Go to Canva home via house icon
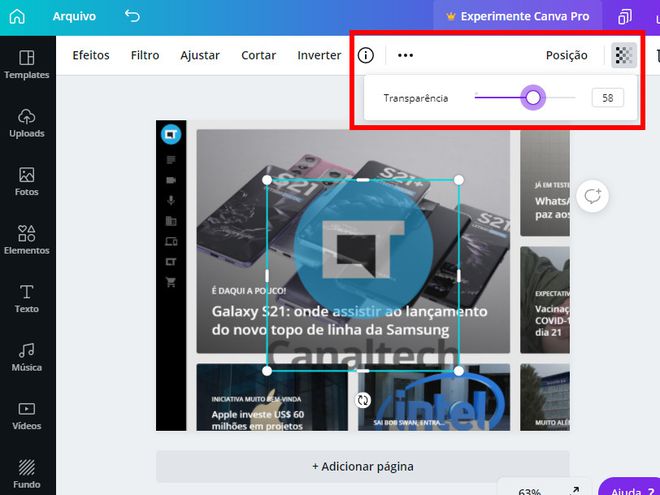The width and height of the screenshot is (660, 495). (17, 16)
